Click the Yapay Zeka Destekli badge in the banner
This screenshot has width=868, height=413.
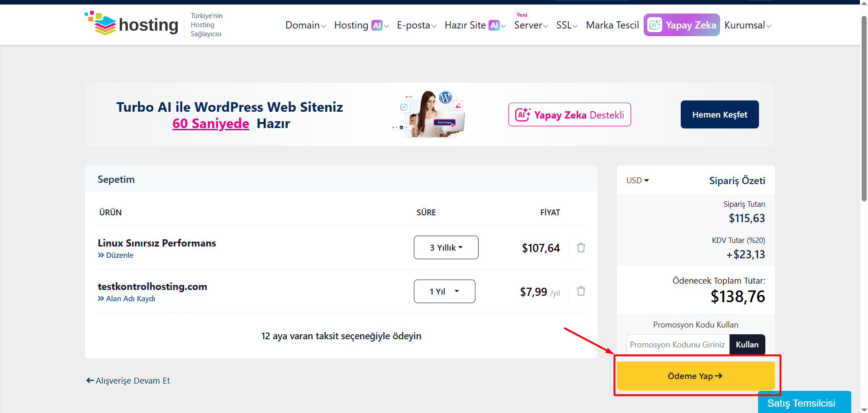[569, 114]
